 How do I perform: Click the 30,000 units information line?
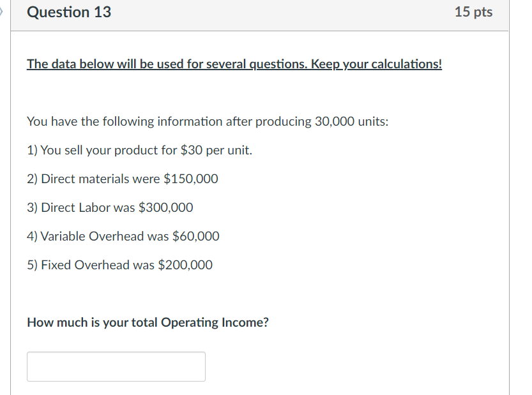[x=208, y=121]
